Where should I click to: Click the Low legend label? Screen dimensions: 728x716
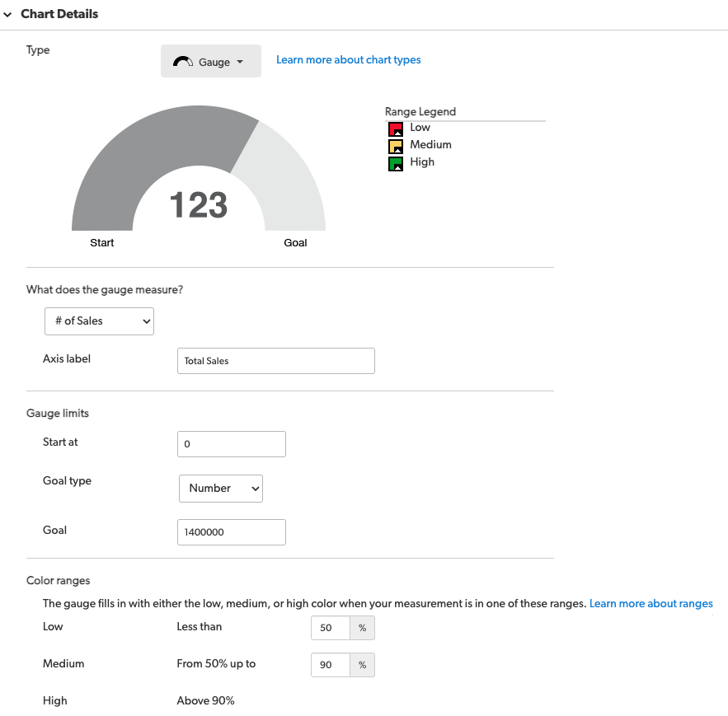pyautogui.click(x=420, y=127)
